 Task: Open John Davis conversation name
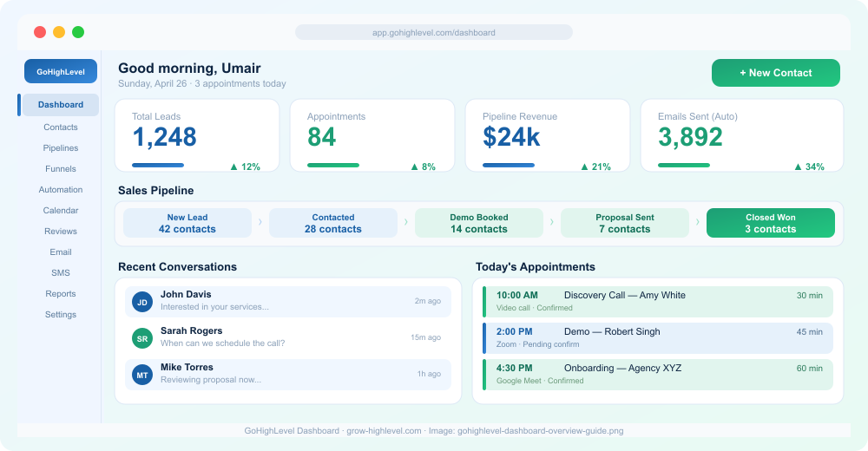coord(186,294)
